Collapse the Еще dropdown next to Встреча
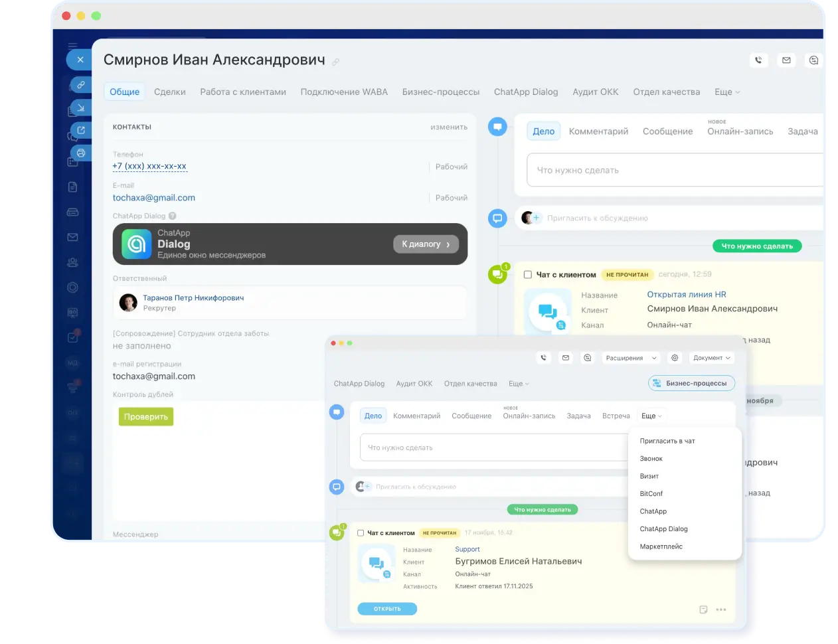Screen dimensions: 838x644 [651, 416]
